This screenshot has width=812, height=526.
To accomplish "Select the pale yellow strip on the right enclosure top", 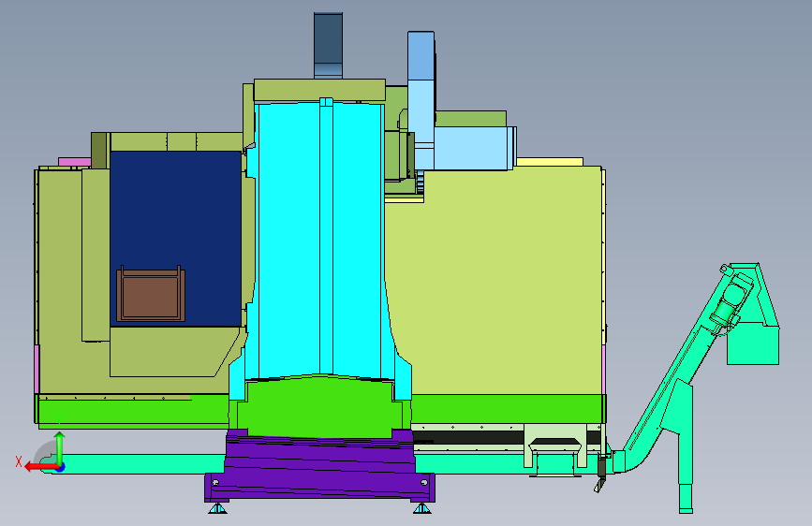I will pos(550,162).
